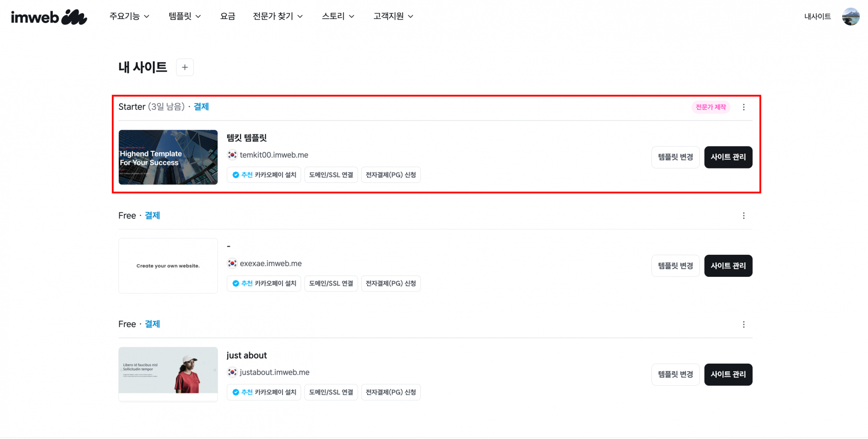The height and width of the screenshot is (439, 868).
Task: Select 카카오페이 설치 for just about site
Action: tap(264, 392)
